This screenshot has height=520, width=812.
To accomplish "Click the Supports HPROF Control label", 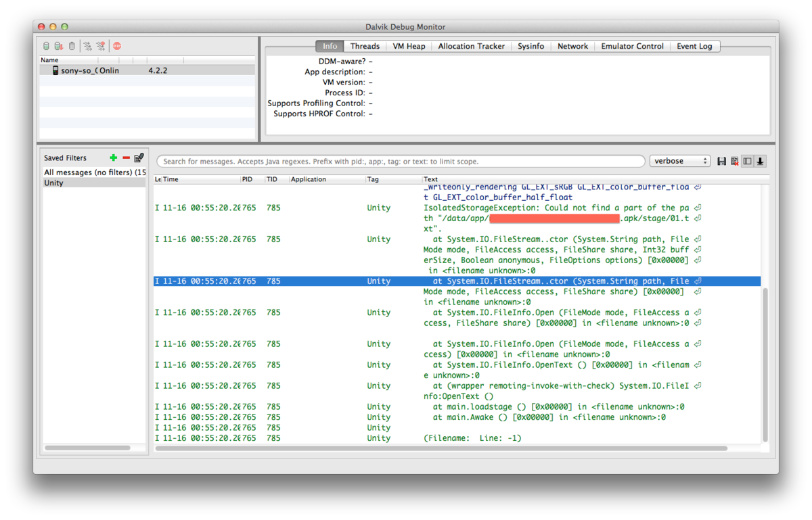I will click(x=319, y=114).
